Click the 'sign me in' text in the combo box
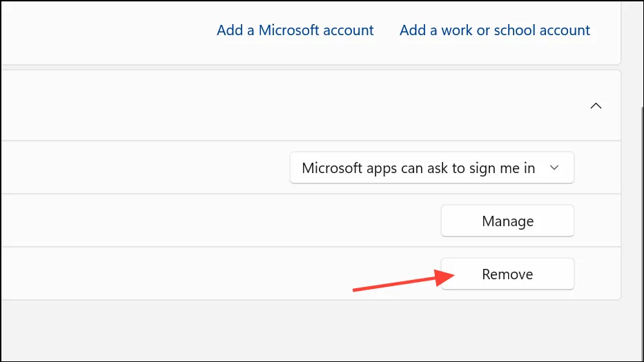The width and height of the screenshot is (644, 362). [x=502, y=168]
